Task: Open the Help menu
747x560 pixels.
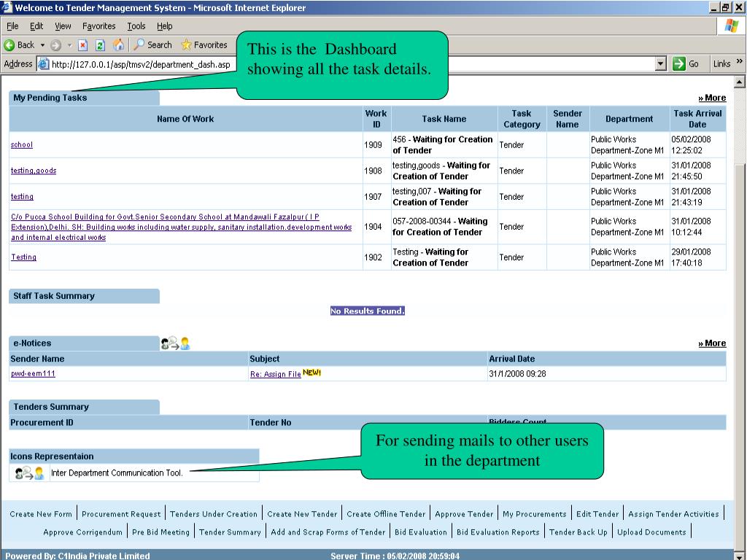Action: (164, 26)
